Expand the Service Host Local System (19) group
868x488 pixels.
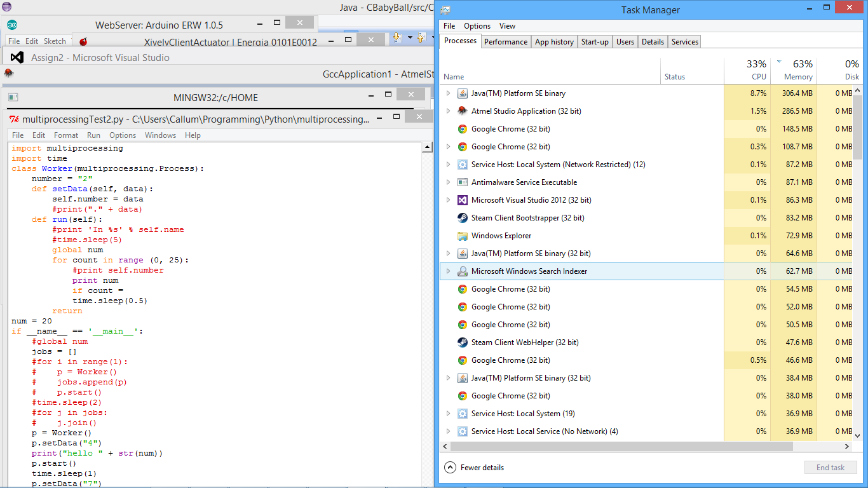click(x=448, y=414)
